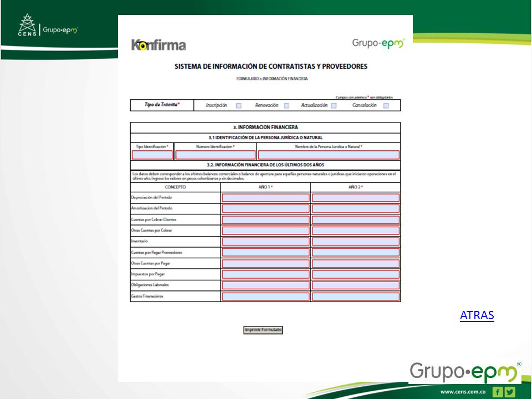Select Depreciación del Periodo AÑO 1 field
The width and height of the screenshot is (532, 399).
pos(265,198)
